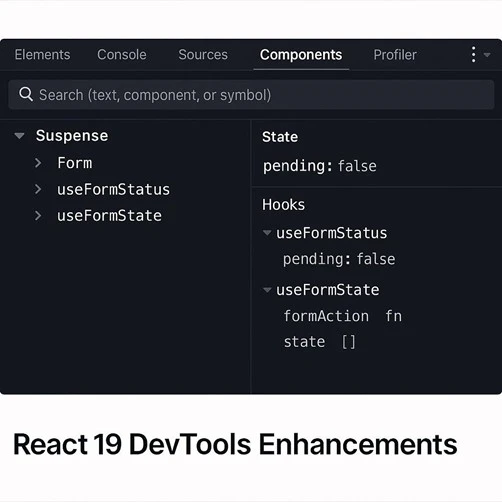Select the Form component
Viewport: 502px width, 502px height.
75,163
